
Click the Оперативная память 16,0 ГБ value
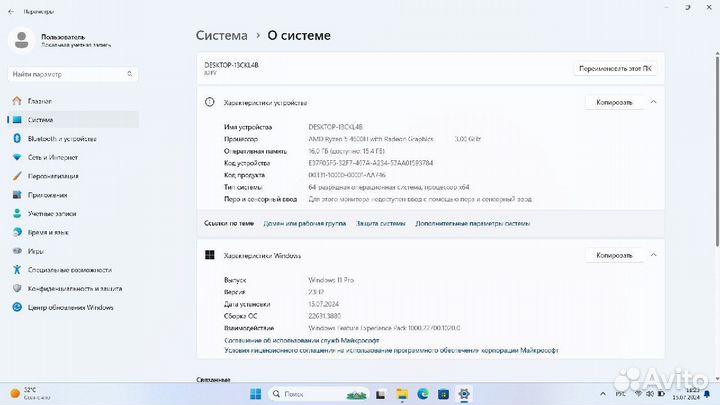(x=346, y=151)
